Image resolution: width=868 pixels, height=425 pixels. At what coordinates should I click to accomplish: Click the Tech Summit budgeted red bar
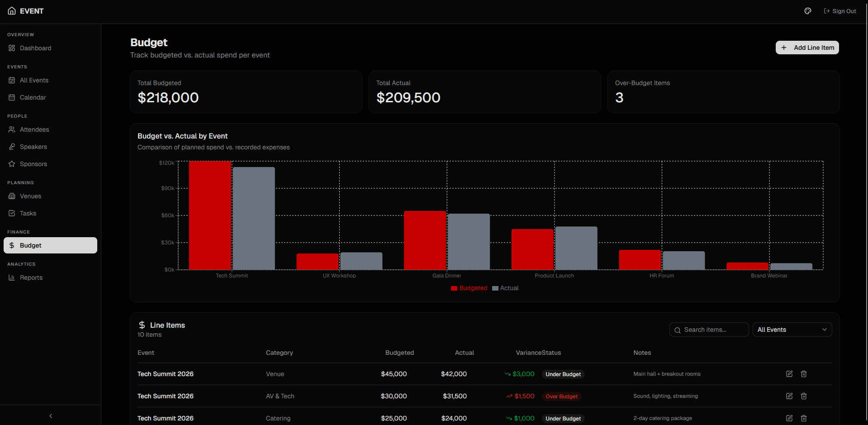click(210, 215)
